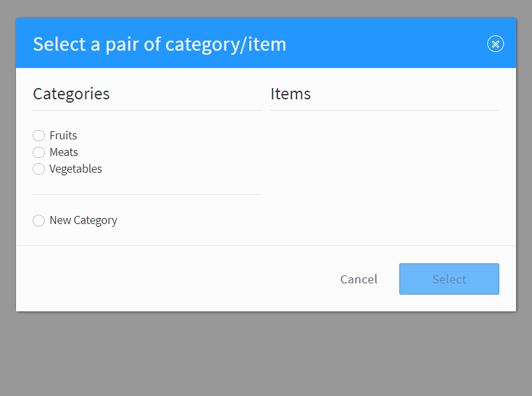
Task: Select the Fruits radio button
Action: point(39,135)
